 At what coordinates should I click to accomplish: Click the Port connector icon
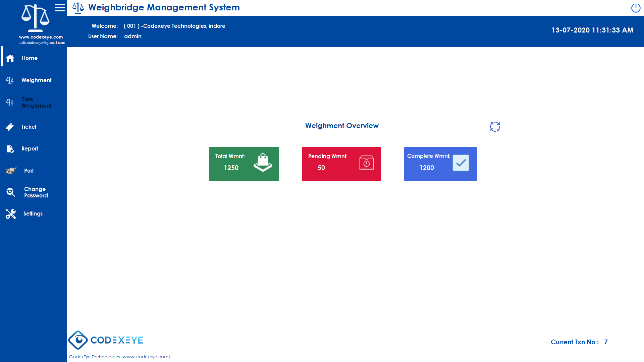[11, 171]
